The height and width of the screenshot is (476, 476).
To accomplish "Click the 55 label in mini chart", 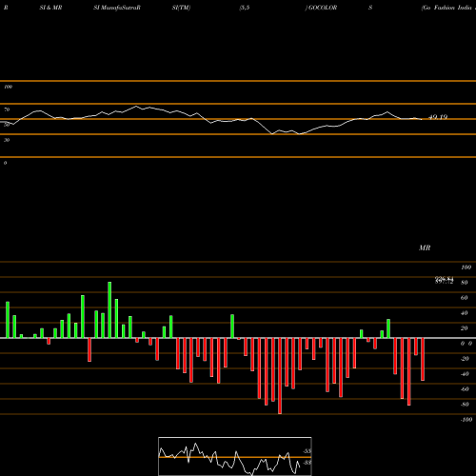I will [307, 451].
